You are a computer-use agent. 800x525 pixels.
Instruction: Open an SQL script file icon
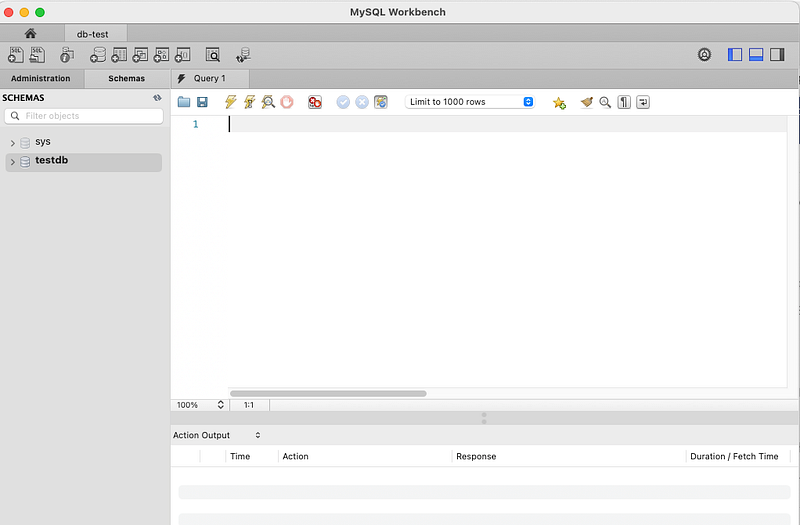coord(37,55)
